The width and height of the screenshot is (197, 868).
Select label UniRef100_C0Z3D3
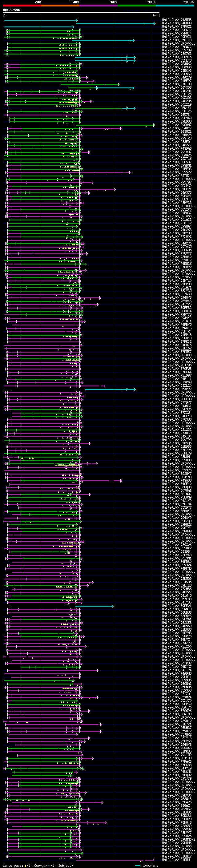pos(177,98)
